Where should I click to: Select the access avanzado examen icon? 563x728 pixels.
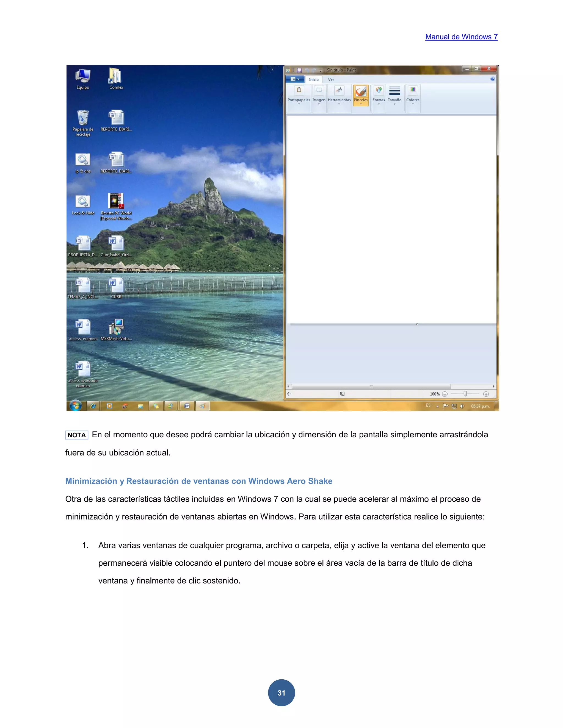pos(83,374)
